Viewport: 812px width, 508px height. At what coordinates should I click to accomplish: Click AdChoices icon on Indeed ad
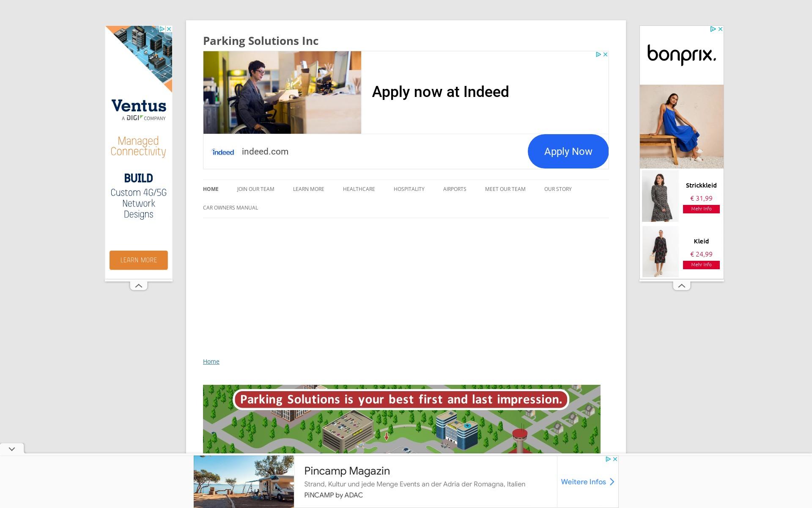coord(598,55)
